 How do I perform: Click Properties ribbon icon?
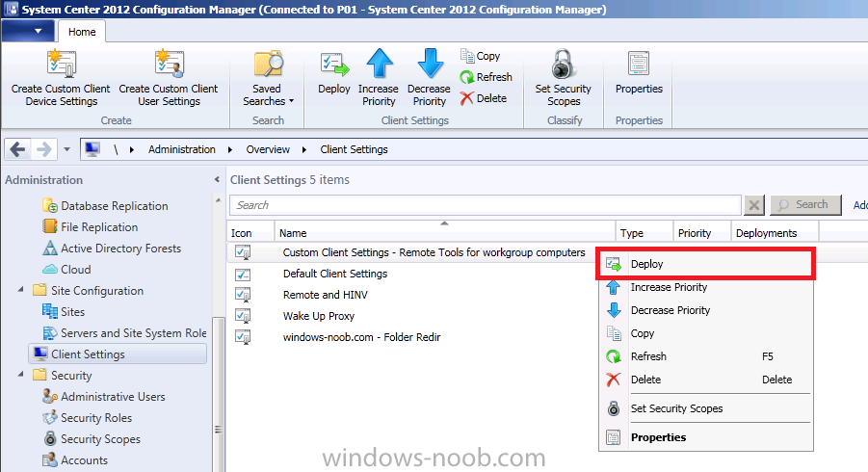(x=639, y=64)
